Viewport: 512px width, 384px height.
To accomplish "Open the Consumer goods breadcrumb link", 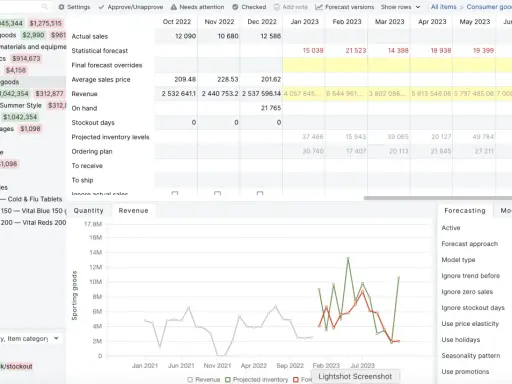I will pyautogui.click(x=489, y=7).
